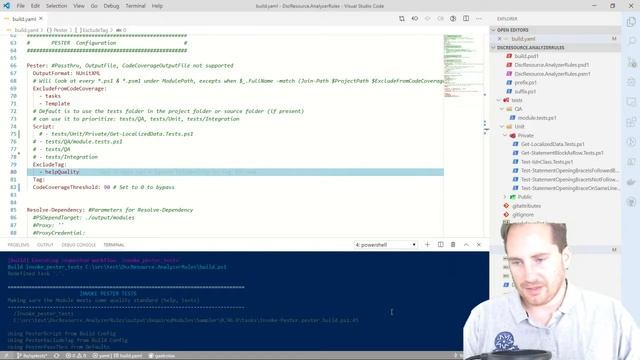Open the File menu
The width and height of the screenshot is (640, 360).
tap(20, 6)
